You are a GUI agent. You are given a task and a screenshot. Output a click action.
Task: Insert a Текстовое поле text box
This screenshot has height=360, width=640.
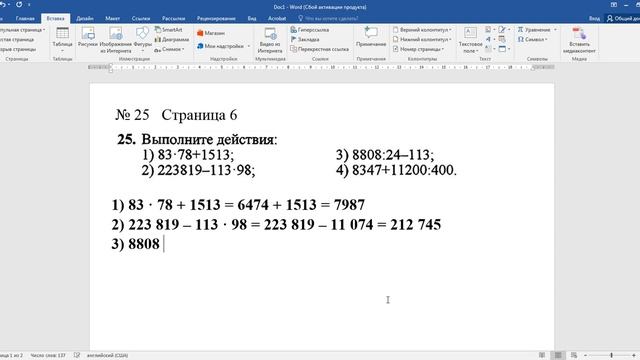point(470,40)
